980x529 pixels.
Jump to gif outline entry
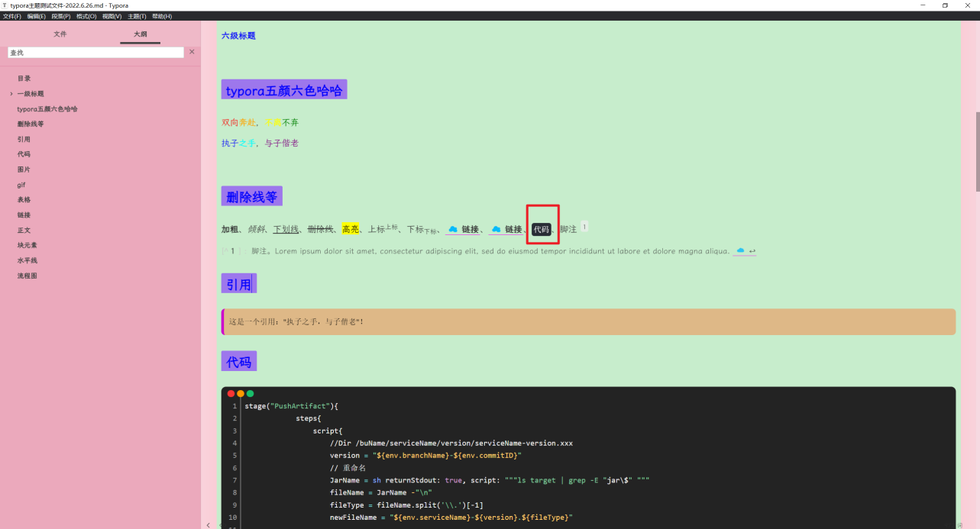pyautogui.click(x=21, y=185)
